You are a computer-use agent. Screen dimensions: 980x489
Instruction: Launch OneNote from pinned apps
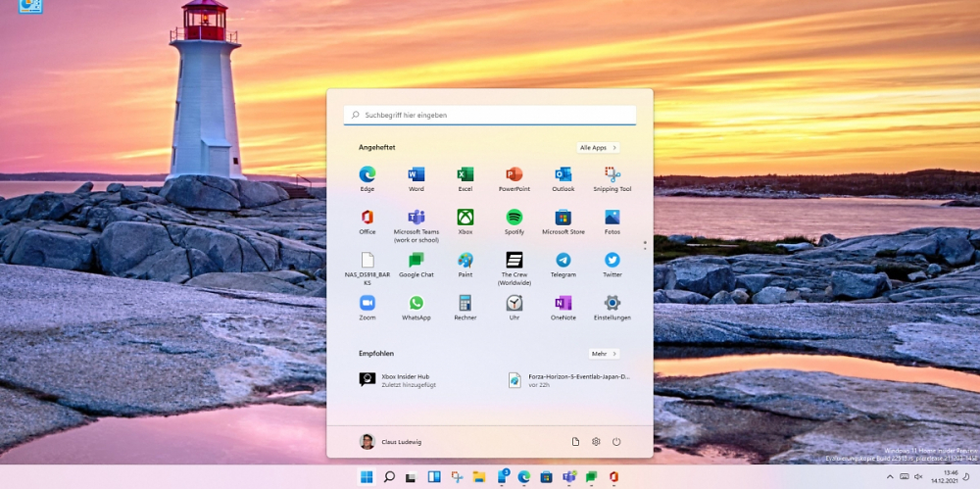563,308
